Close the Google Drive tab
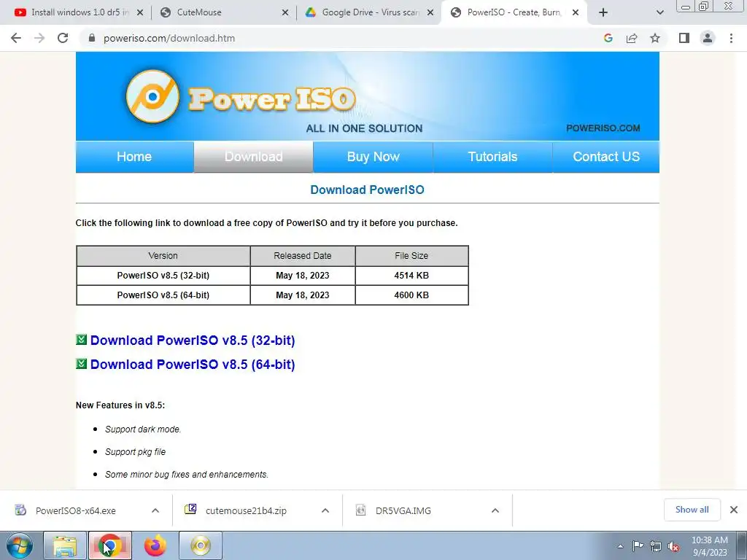 [430, 13]
